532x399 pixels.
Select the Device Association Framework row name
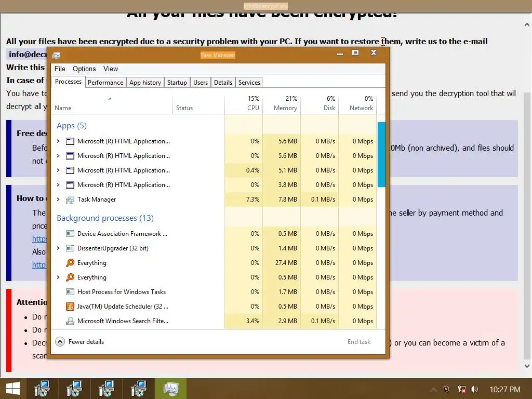pyautogui.click(x=122, y=234)
